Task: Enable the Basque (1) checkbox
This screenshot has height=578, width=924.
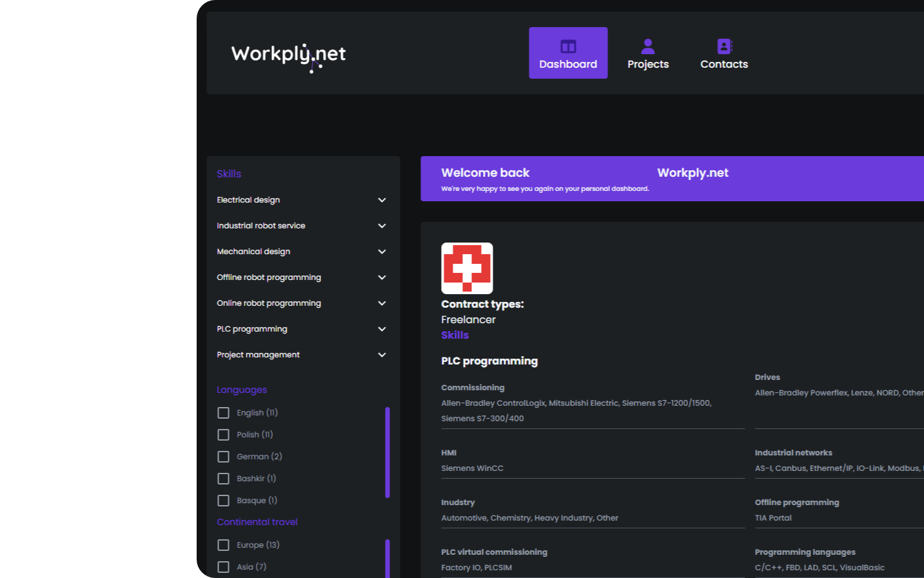Action: click(223, 501)
